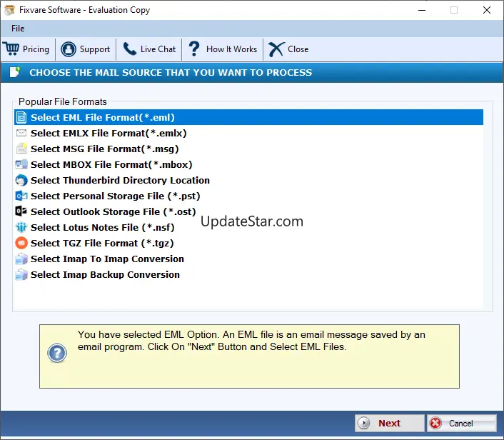Click the Lotus Notes icon
504x440 pixels.
[x=21, y=227]
